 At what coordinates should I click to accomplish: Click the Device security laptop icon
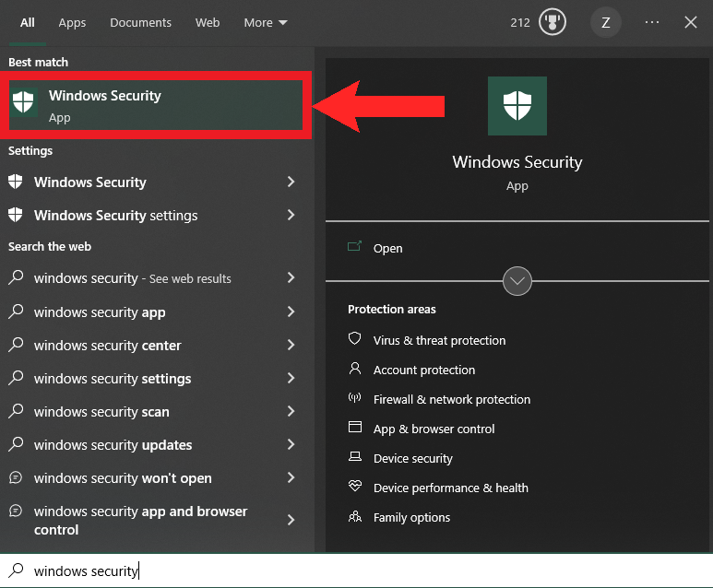[354, 458]
